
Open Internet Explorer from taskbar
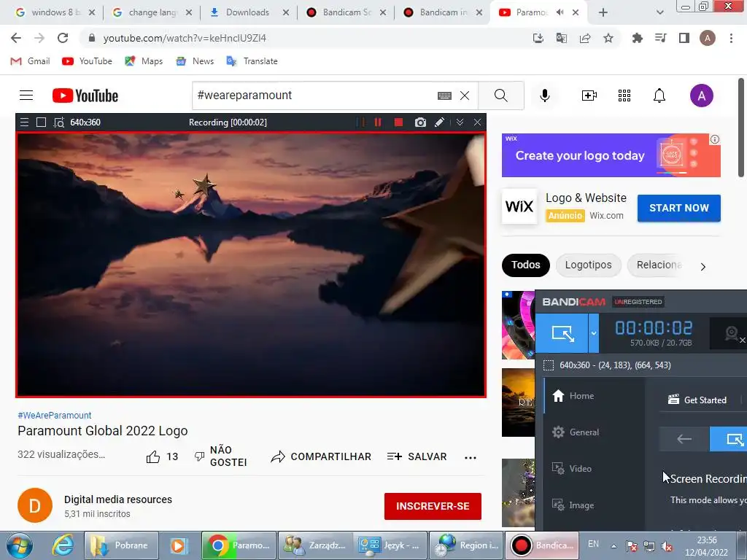point(63,545)
